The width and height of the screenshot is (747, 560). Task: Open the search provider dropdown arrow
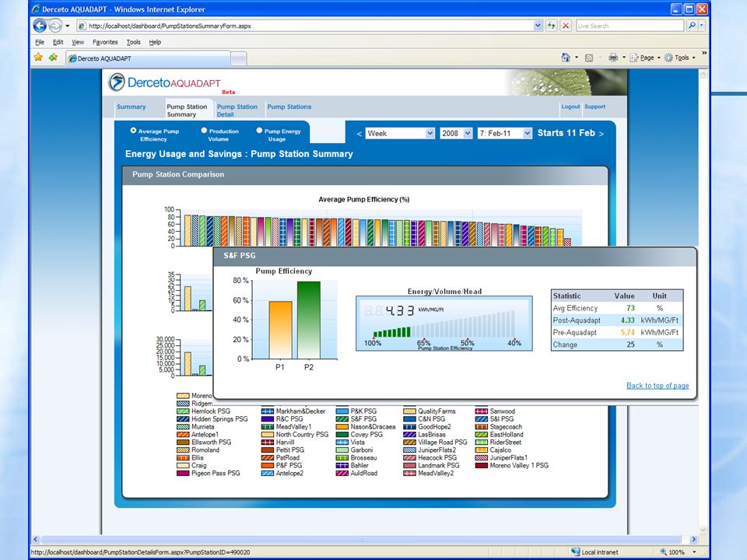[702, 26]
